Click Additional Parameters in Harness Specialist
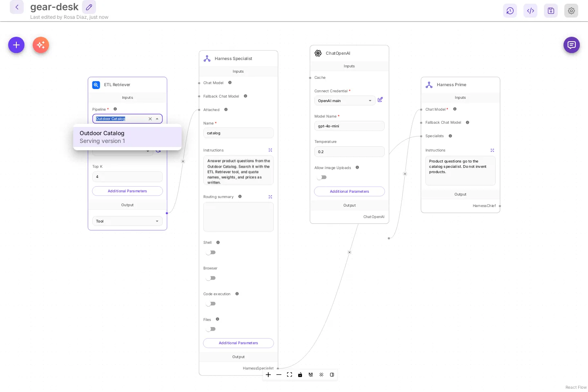Viewport: 588px width, 392px height. (x=238, y=343)
